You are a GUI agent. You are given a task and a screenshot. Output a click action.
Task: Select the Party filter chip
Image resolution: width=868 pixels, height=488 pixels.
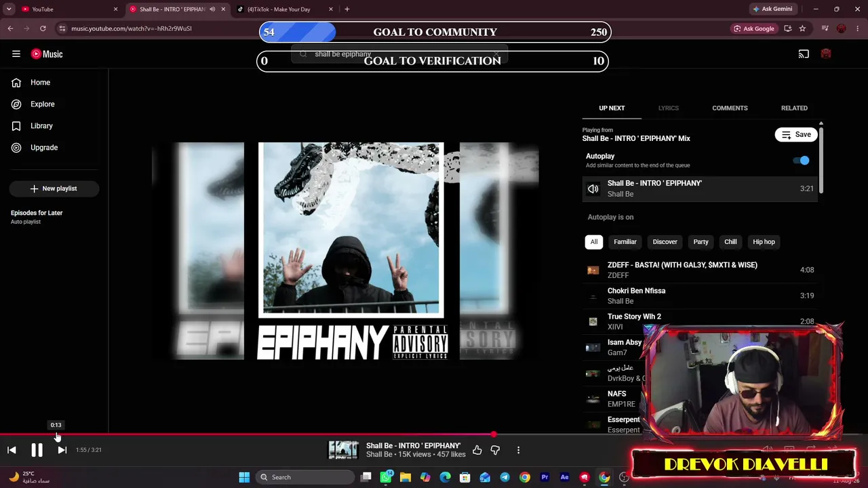[701, 242]
